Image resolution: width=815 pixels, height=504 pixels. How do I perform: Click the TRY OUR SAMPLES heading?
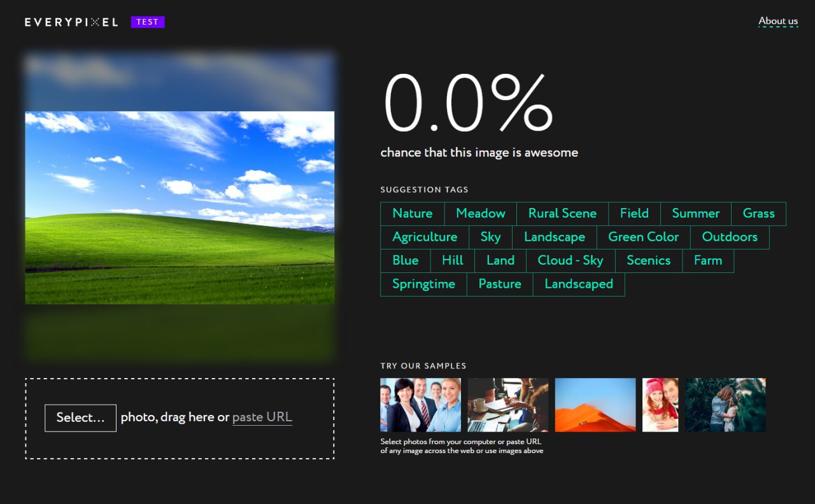tap(423, 366)
